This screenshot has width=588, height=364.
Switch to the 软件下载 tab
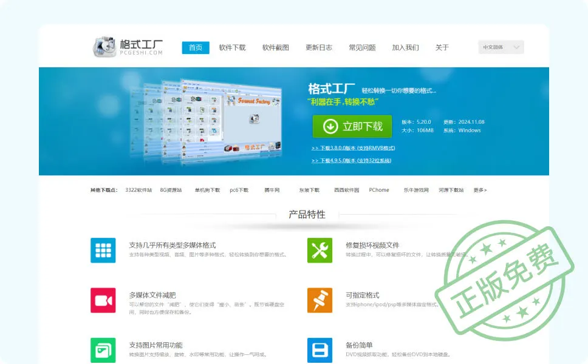[x=234, y=47]
